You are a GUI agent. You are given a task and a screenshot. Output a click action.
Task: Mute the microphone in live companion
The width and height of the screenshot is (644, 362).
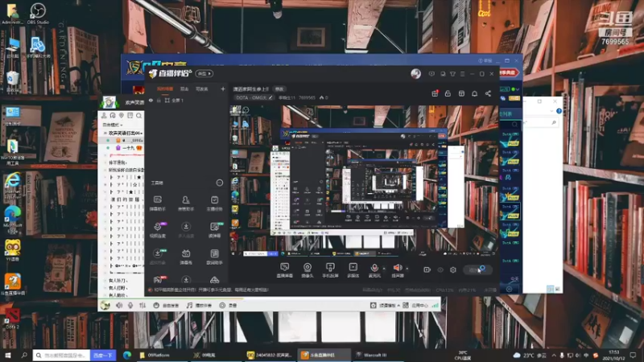(x=374, y=269)
